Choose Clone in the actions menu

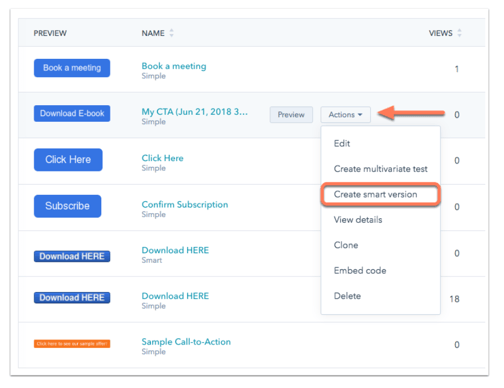[x=346, y=245]
